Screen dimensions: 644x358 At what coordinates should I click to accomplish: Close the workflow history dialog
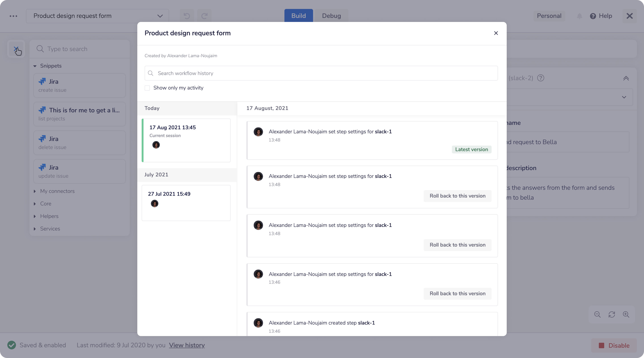(x=496, y=33)
